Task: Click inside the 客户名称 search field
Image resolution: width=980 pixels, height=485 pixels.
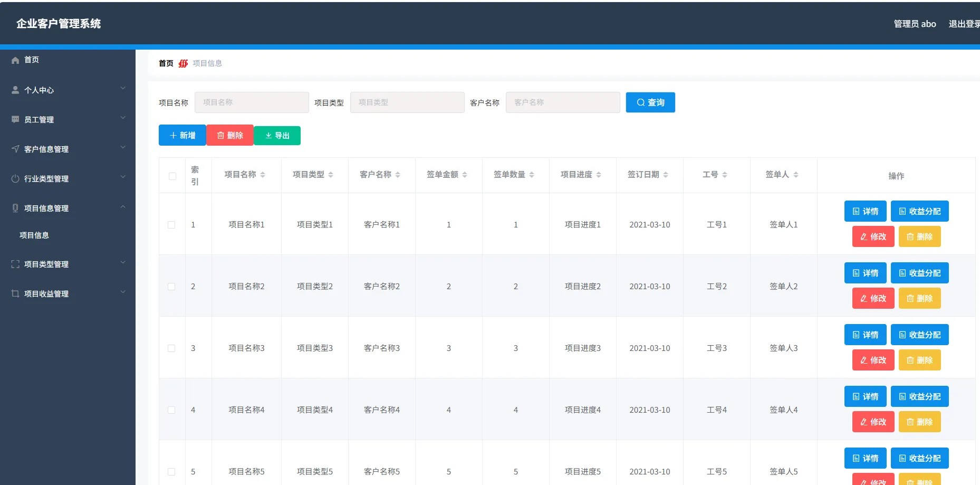Action: [x=562, y=102]
